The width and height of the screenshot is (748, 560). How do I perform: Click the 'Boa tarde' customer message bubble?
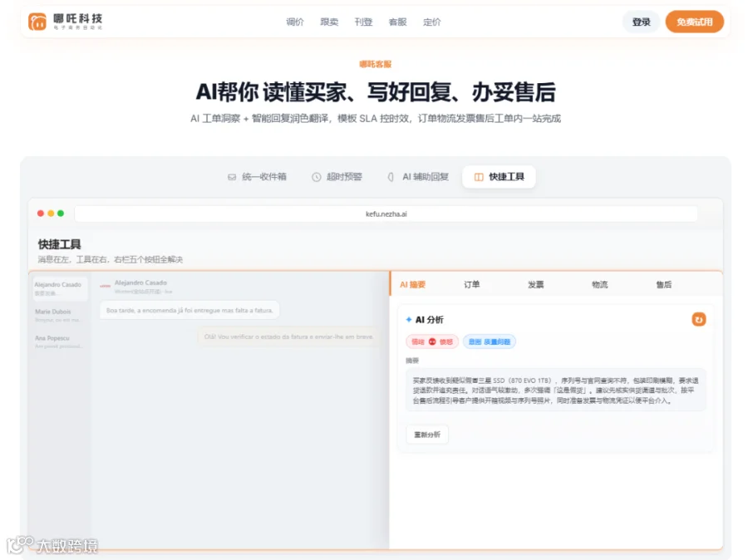click(189, 310)
